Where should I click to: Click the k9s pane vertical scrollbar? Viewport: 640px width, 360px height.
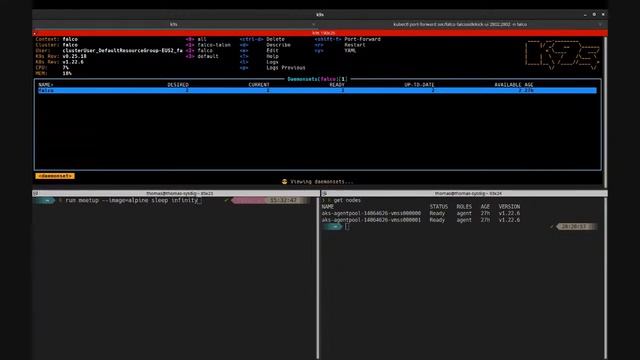pyautogui.click(x=605, y=112)
